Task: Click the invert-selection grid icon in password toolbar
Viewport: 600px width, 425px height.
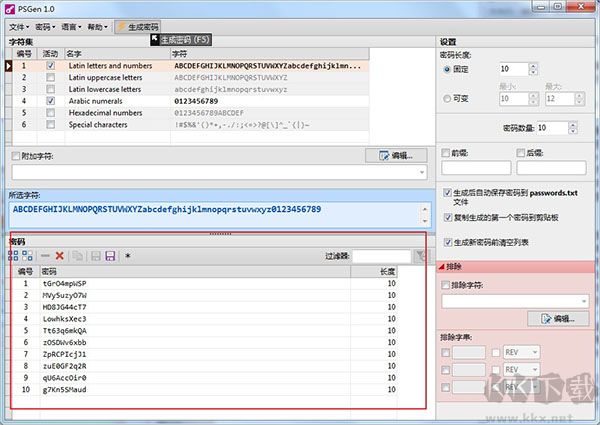Action: tap(27, 256)
